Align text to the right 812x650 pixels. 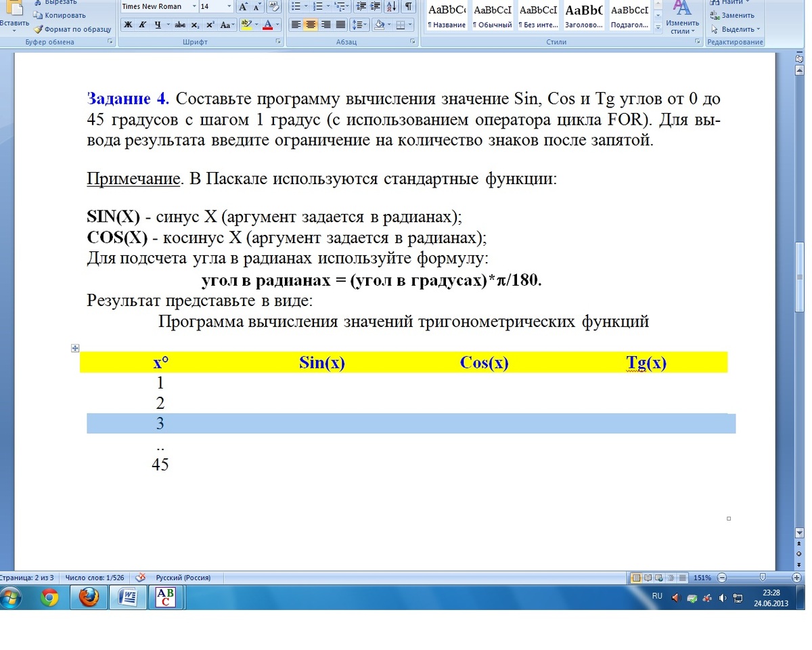(325, 25)
